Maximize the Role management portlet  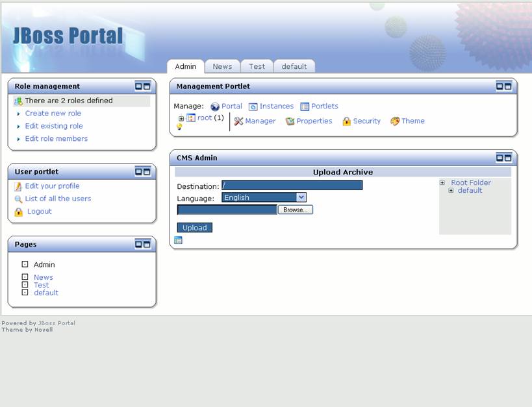[x=147, y=86]
